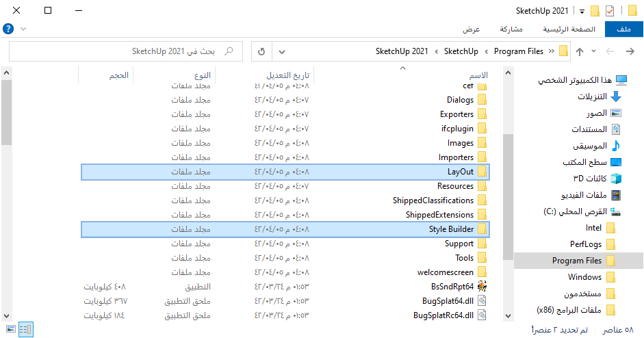The image size is (644, 338).
Task: Open Videos (ملفات الفيديو) in navigation pane
Action: click(x=591, y=195)
